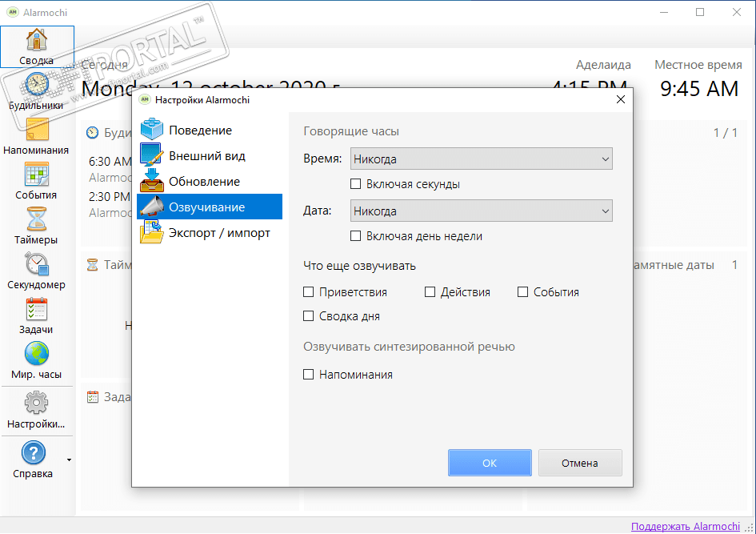Click the Местное время 9:45 AM clock
This screenshot has width=756, height=534.
tap(699, 89)
